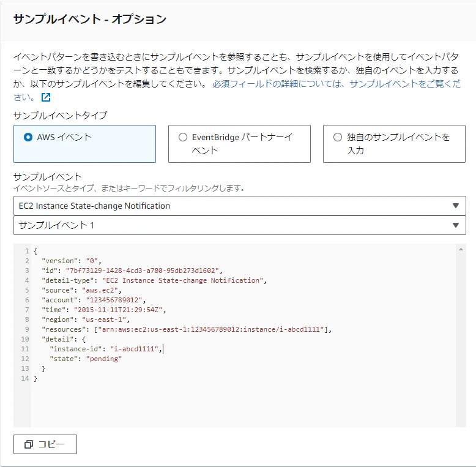This screenshot has height=467, width=476.
Task: Click the "region": "us-east-1" line
Action: click(x=86, y=319)
